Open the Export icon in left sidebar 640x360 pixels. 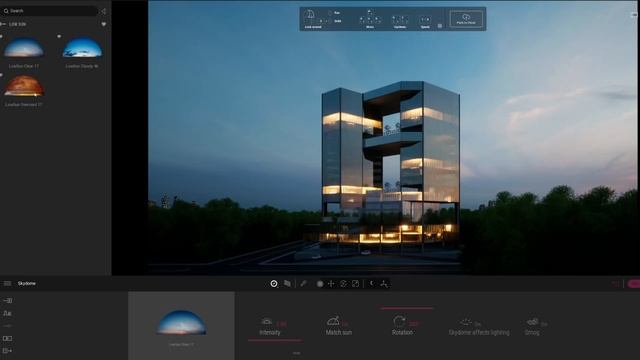(7, 351)
